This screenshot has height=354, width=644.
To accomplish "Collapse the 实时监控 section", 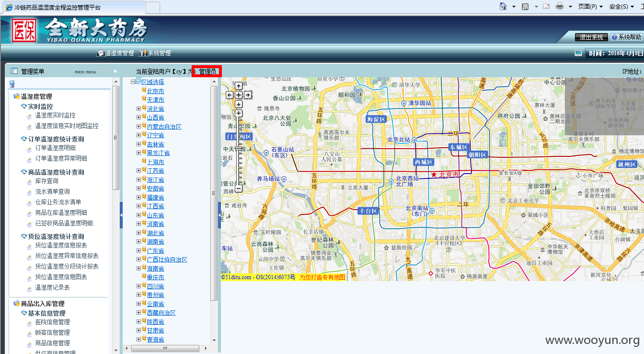I will pyautogui.click(x=24, y=106).
